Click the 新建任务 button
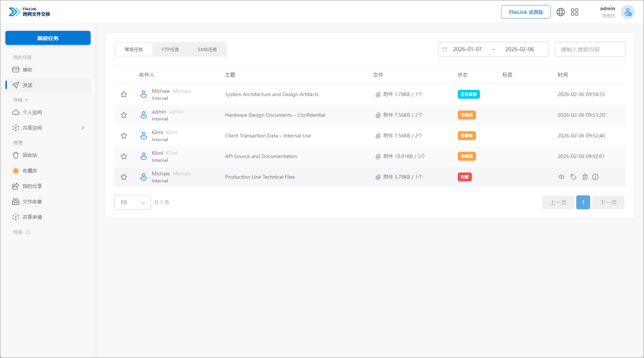The image size is (644, 358). (x=48, y=38)
